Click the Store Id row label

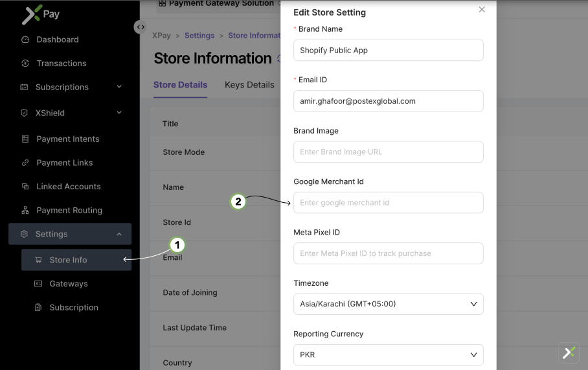177,222
